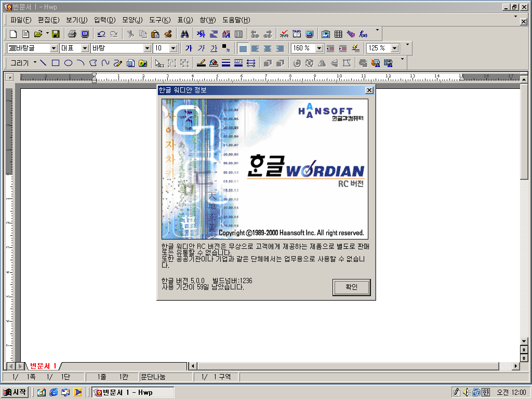Close the 한글 워디안 정보 dialog

369,90
